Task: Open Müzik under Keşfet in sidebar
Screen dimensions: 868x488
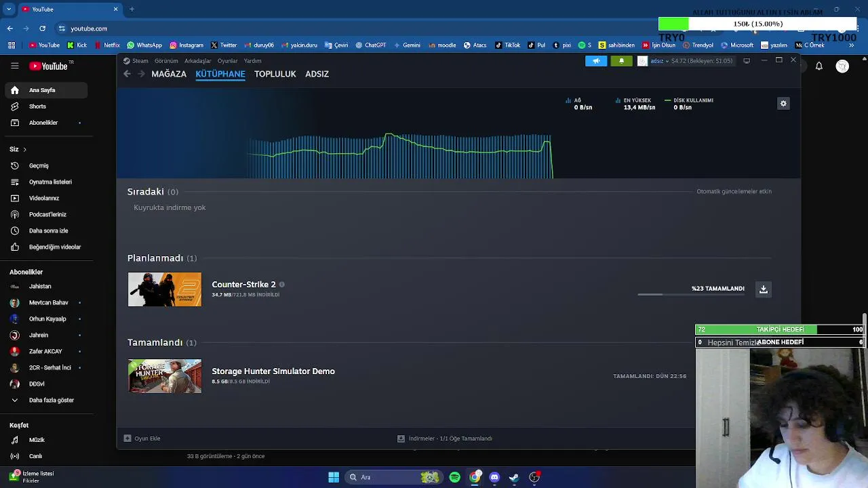Action: click(46, 440)
